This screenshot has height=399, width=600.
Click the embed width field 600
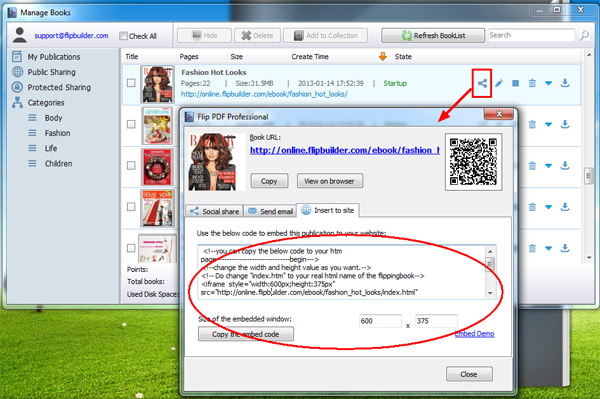pos(380,321)
